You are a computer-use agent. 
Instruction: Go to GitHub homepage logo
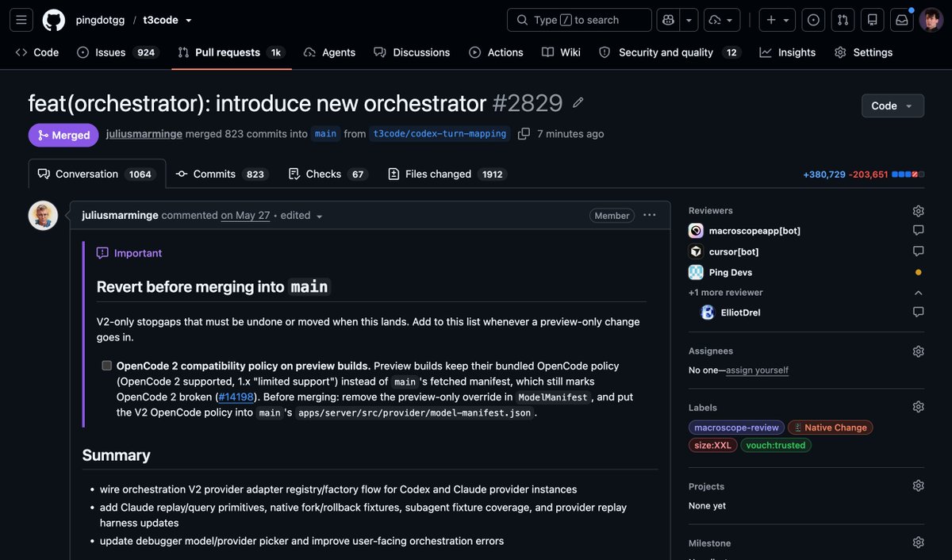pos(54,20)
